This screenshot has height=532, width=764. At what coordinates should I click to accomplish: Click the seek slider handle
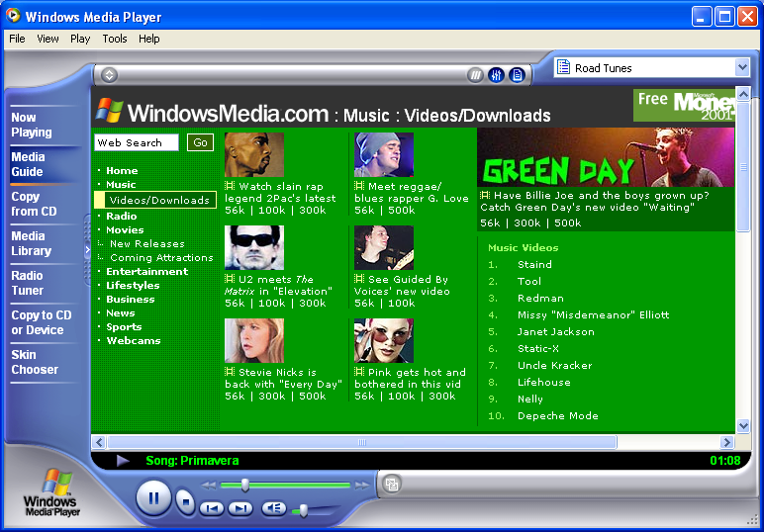coord(244,485)
